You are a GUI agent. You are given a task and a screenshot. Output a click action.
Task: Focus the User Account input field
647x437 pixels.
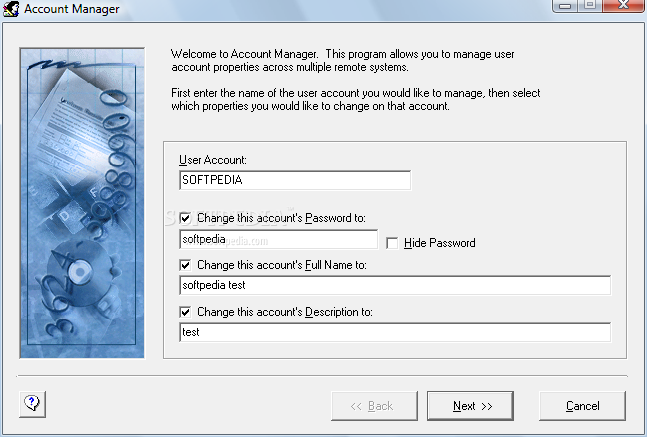[x=295, y=180]
